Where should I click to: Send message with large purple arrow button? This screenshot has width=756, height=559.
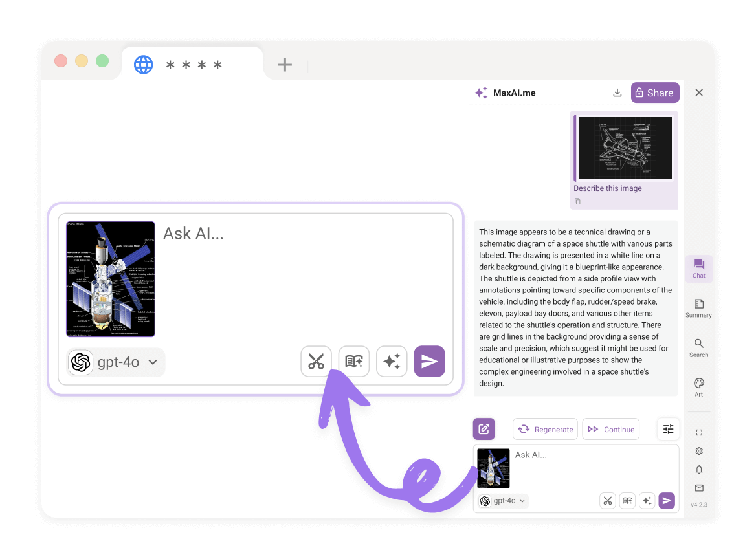(429, 362)
